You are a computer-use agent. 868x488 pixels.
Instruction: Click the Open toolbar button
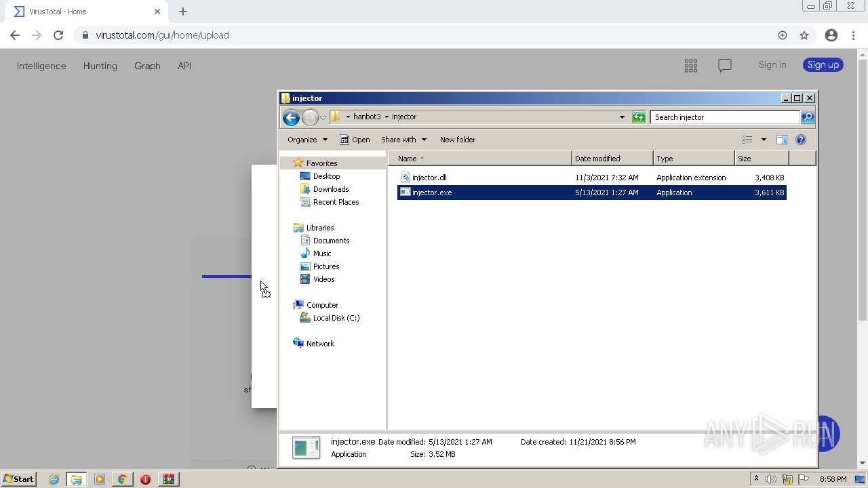point(355,140)
